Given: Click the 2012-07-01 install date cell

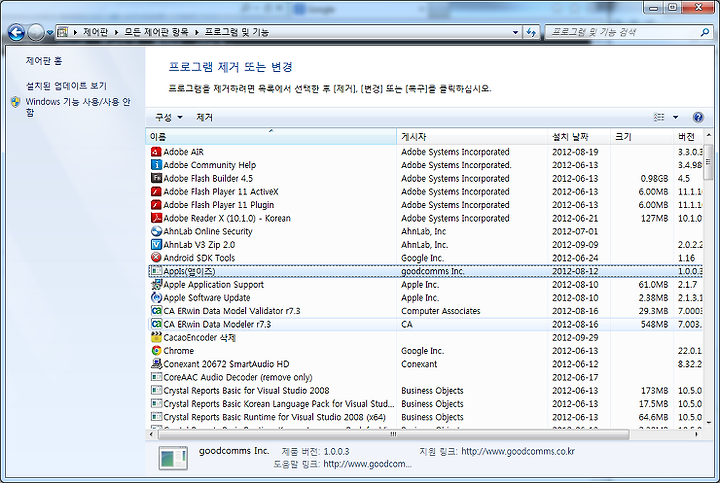Looking at the screenshot, I should point(575,231).
